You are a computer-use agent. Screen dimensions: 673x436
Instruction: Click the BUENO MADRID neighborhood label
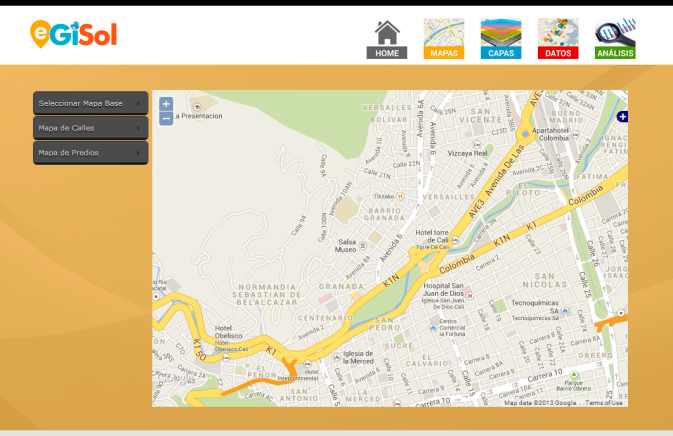[566, 116]
